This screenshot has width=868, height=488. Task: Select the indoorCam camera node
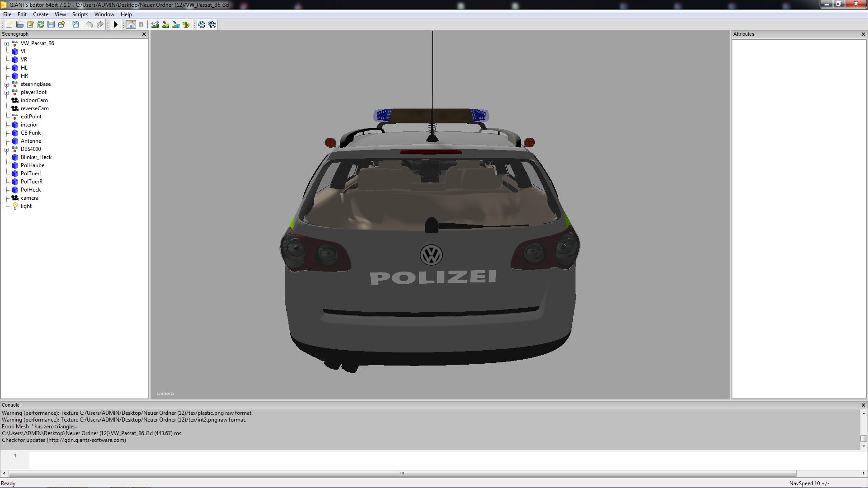[x=34, y=100]
